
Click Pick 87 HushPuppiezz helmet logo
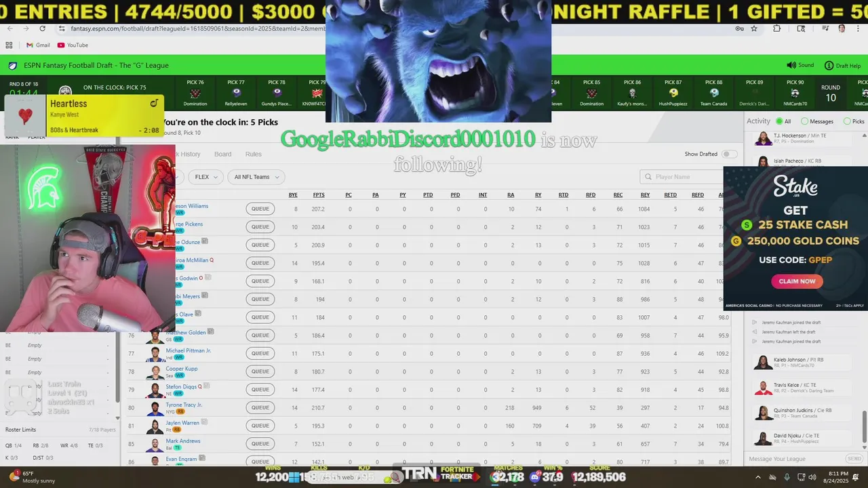(673, 93)
